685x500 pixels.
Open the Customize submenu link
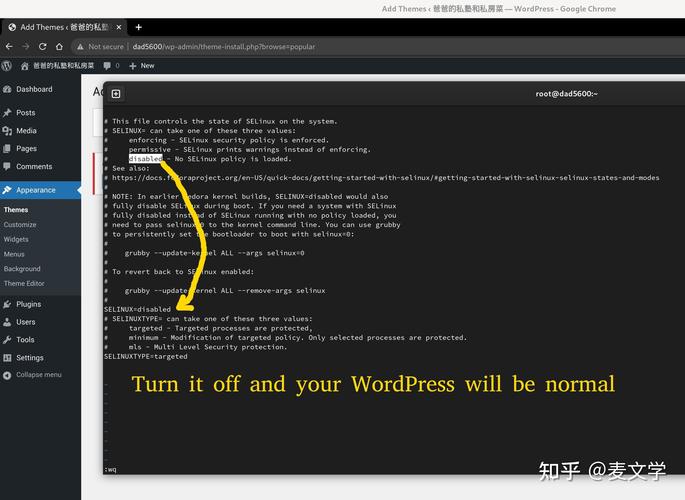coord(20,224)
